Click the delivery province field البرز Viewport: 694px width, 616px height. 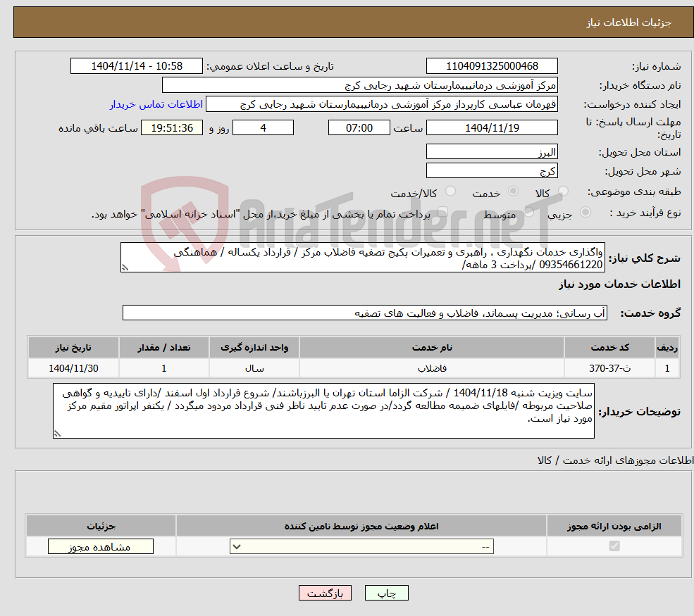492,151
